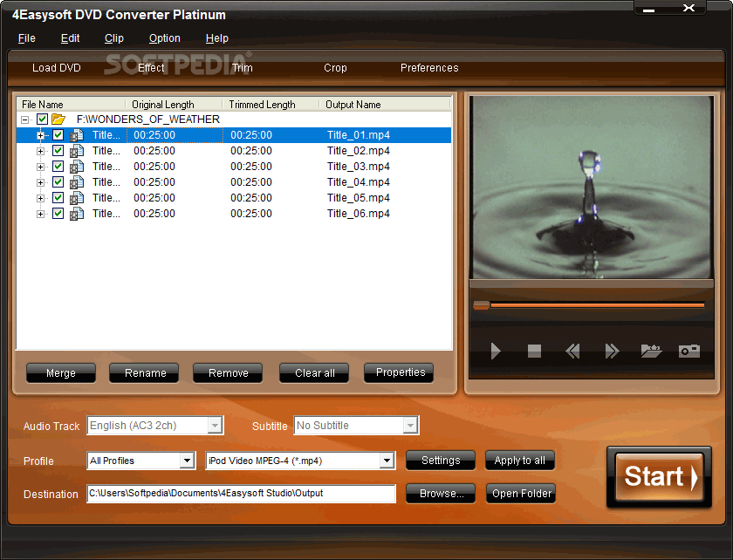Click Browse... for destination
This screenshot has height=560, width=733.
tap(441, 494)
